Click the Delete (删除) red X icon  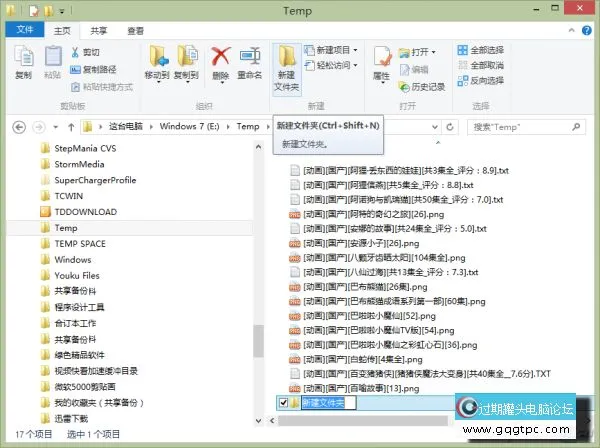tap(221, 57)
